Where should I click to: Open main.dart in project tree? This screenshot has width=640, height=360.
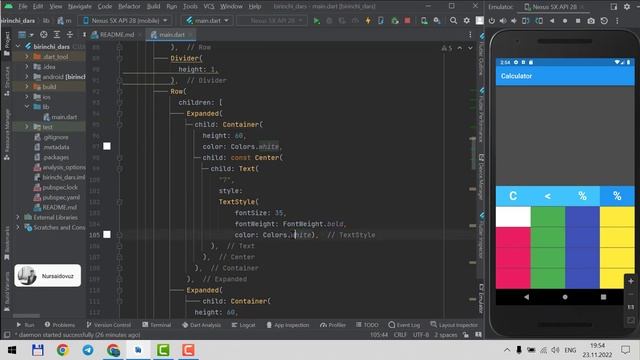pyautogui.click(x=60, y=117)
